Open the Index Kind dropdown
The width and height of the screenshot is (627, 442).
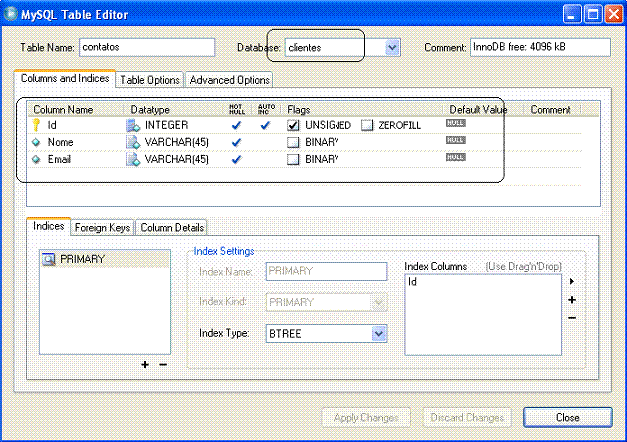[x=378, y=302]
